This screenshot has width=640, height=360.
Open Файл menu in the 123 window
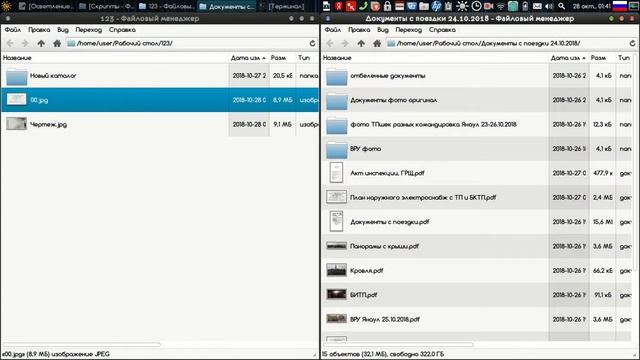[13, 30]
